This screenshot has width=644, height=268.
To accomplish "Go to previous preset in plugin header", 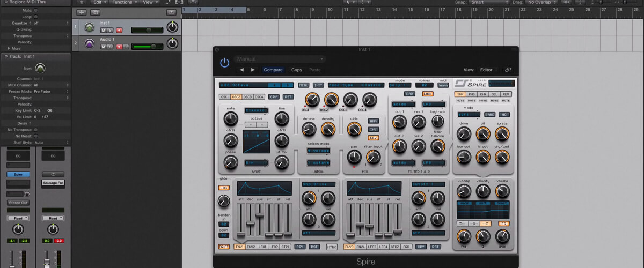I will [x=241, y=70].
